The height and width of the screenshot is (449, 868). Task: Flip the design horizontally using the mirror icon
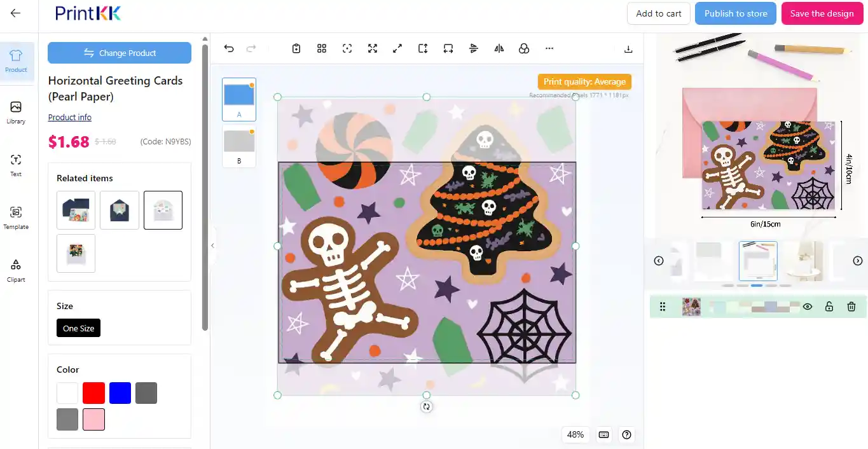[x=499, y=48]
